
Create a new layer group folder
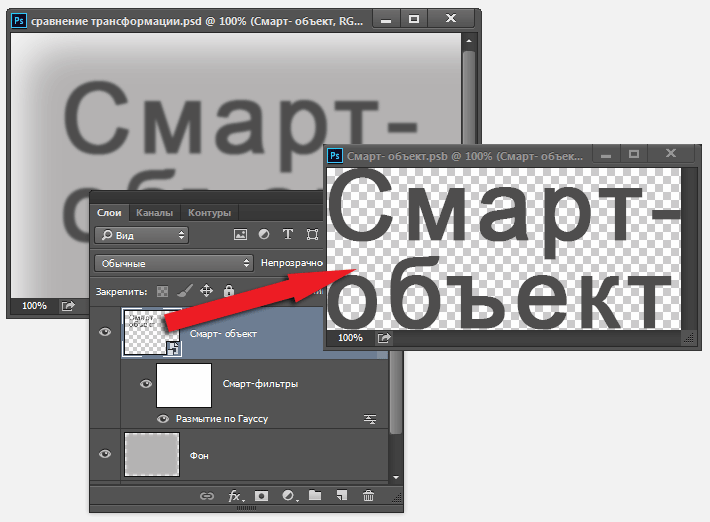315,495
